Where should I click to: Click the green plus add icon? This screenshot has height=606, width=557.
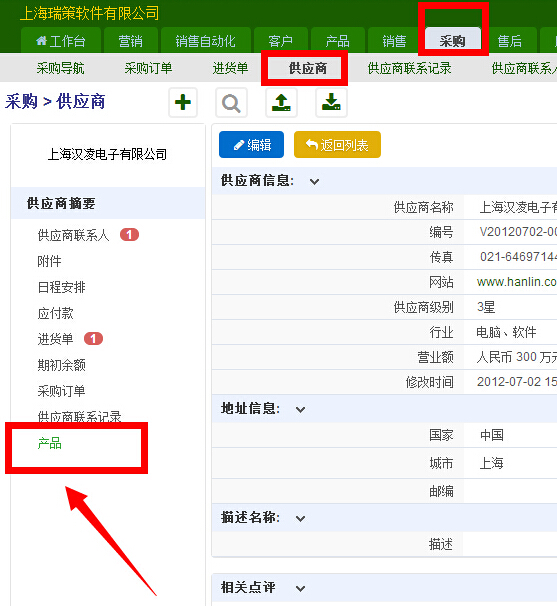click(x=183, y=103)
